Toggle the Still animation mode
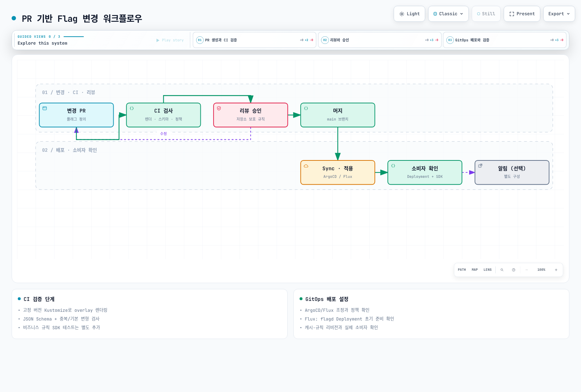The height and width of the screenshot is (392, 581). point(486,14)
